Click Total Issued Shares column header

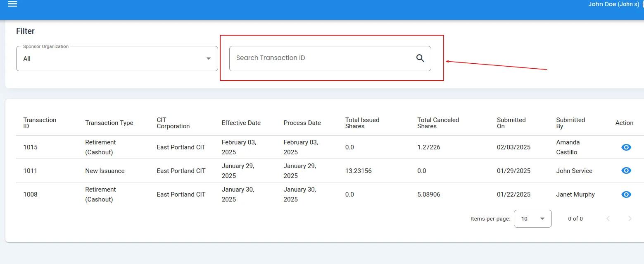pyautogui.click(x=362, y=123)
